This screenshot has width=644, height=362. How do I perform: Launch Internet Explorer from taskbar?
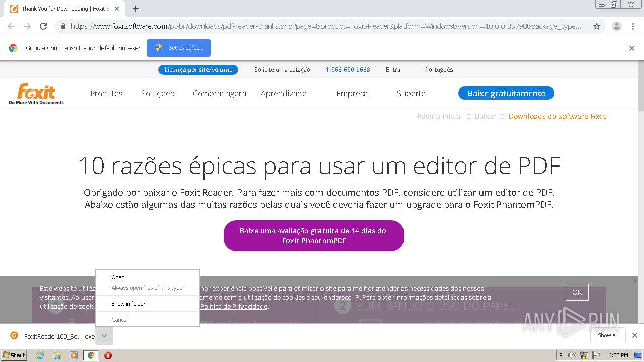(x=40, y=355)
